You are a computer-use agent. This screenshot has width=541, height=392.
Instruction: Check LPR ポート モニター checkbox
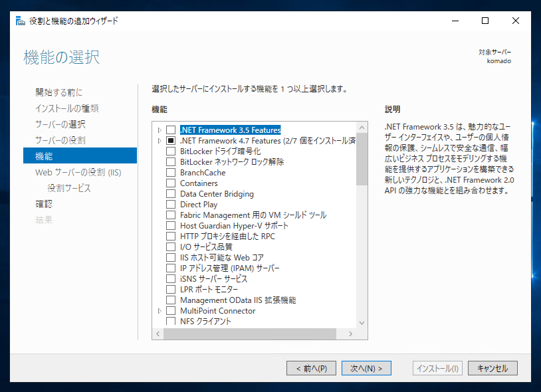point(171,290)
